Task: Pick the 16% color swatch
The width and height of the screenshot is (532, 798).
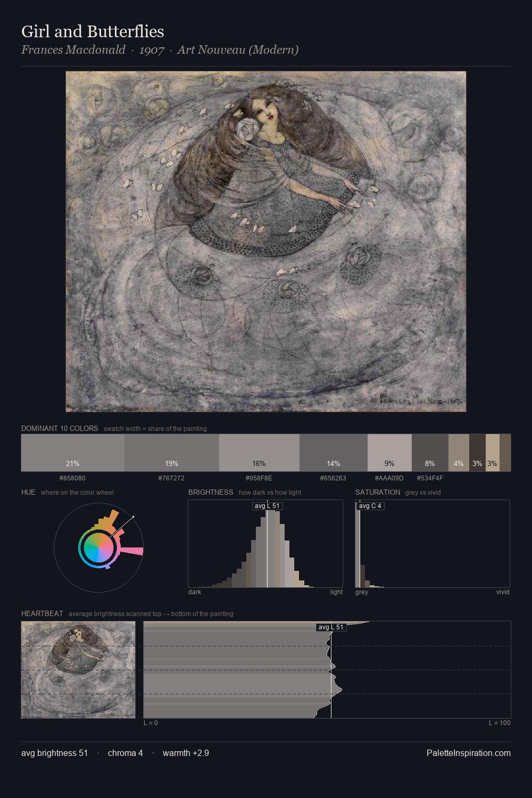Action: pos(259,453)
